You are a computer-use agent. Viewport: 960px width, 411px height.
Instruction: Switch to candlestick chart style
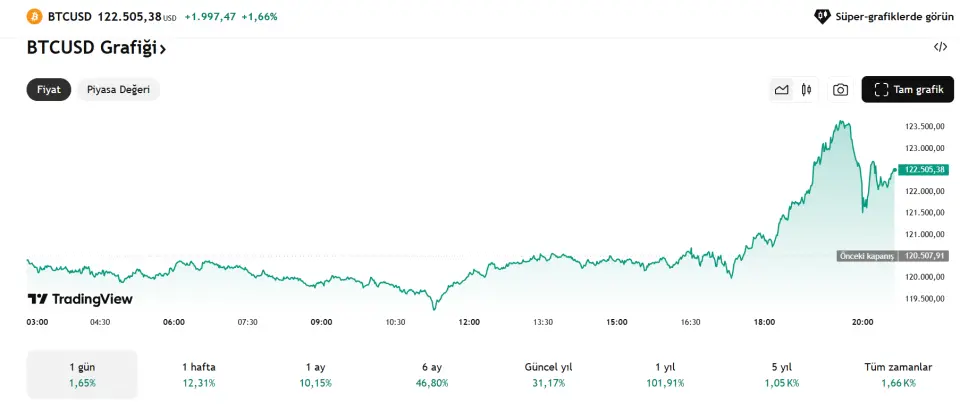pyautogui.click(x=806, y=90)
